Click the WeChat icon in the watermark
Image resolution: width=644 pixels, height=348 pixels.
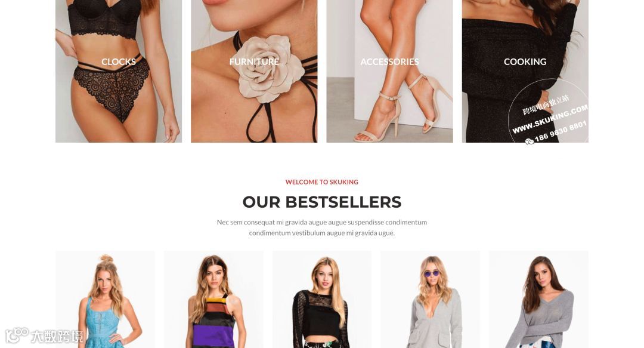pos(530,141)
